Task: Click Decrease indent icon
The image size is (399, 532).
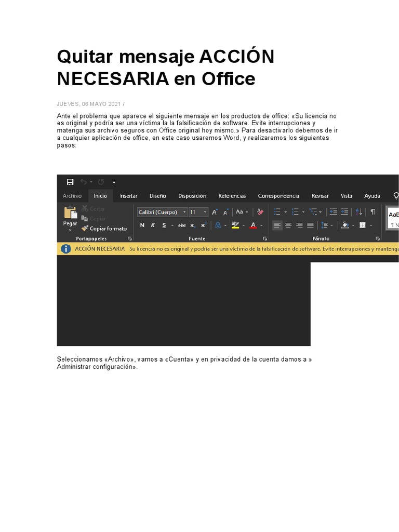Action: (333, 212)
